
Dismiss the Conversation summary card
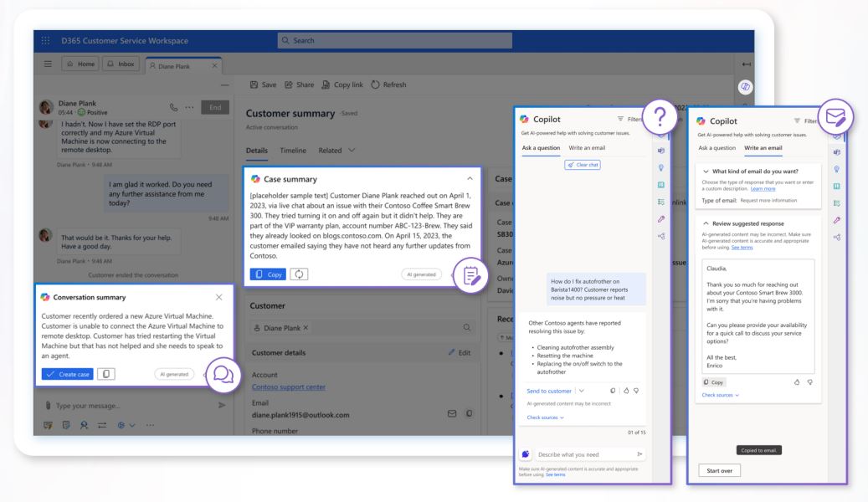coord(219,297)
